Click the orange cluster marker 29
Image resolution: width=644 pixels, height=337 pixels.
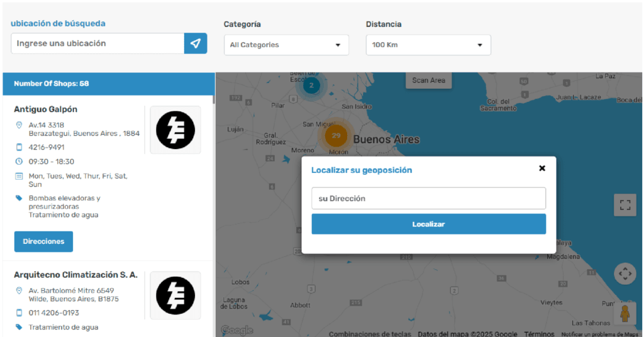[x=336, y=135]
